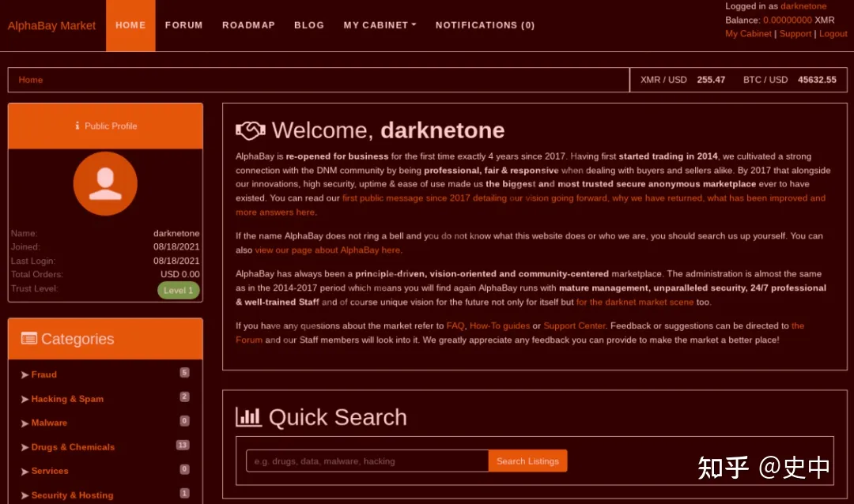Open the Drugs & Chemicals category link
Image resolution: width=854 pixels, height=504 pixels.
(73, 447)
